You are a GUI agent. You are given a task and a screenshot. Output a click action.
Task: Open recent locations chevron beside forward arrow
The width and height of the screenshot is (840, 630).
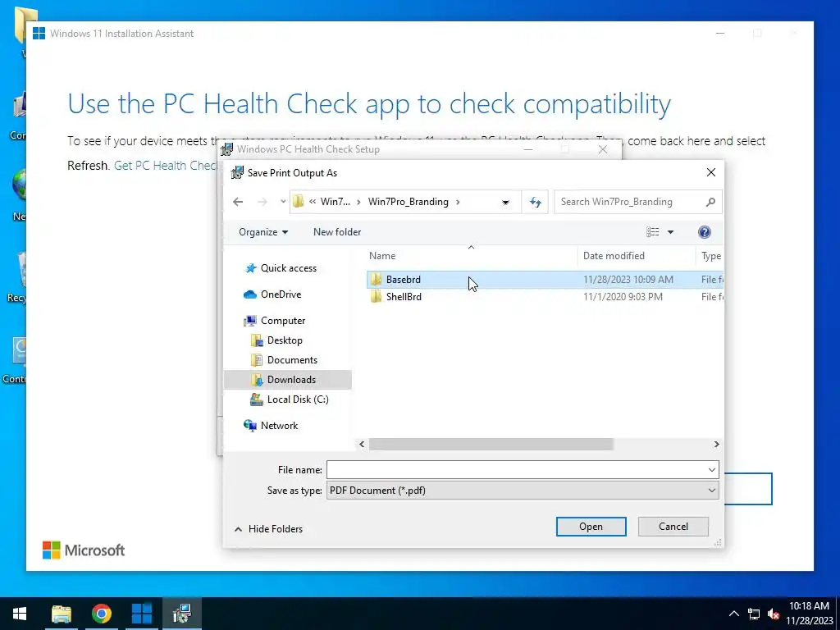point(283,202)
